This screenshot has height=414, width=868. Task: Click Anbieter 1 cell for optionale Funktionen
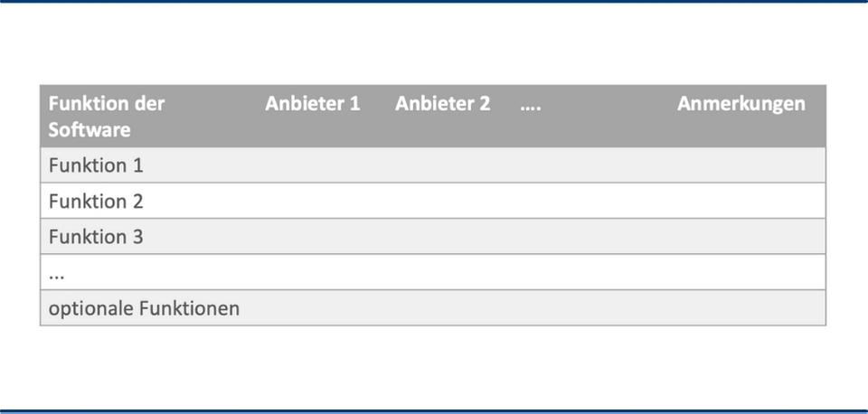(x=323, y=307)
